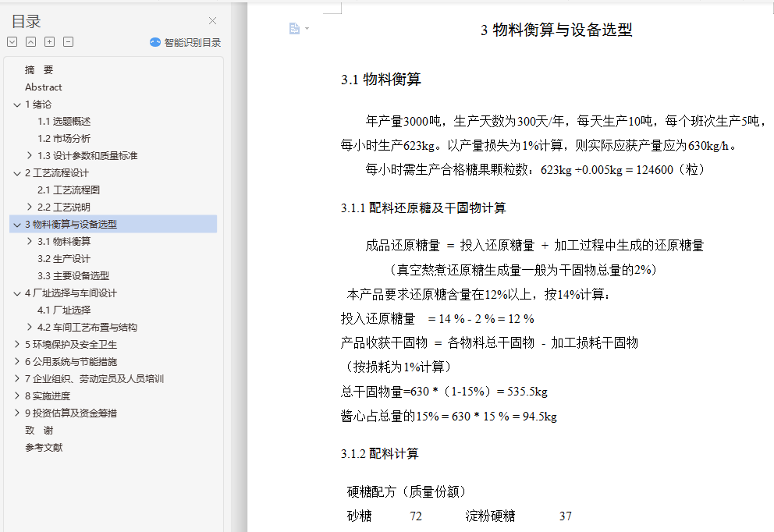Navigate to 3.2 生产设计
The height and width of the screenshot is (532, 774).
[x=64, y=259]
